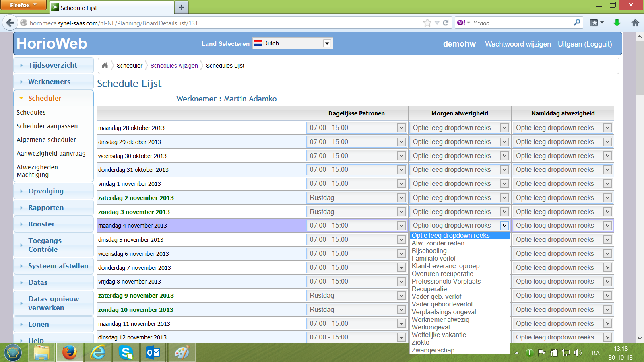Screen dimensions: 644x362
Task: Go to browser home page icon
Action: click(x=635, y=23)
